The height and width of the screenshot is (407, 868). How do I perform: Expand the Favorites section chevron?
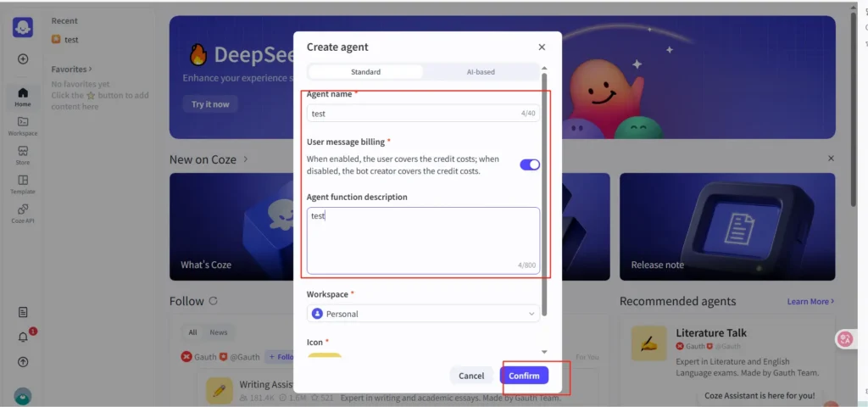[91, 70]
